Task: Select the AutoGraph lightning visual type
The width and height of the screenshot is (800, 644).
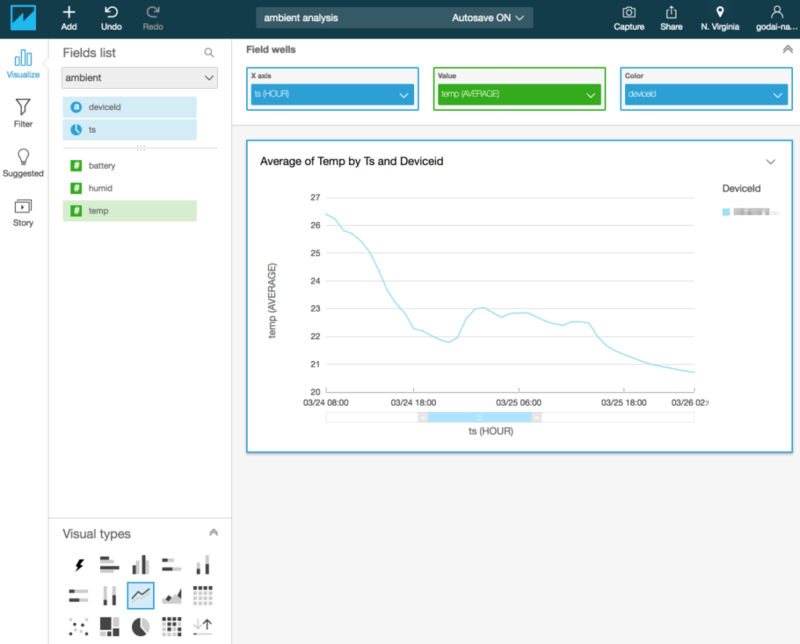Action: [79, 565]
